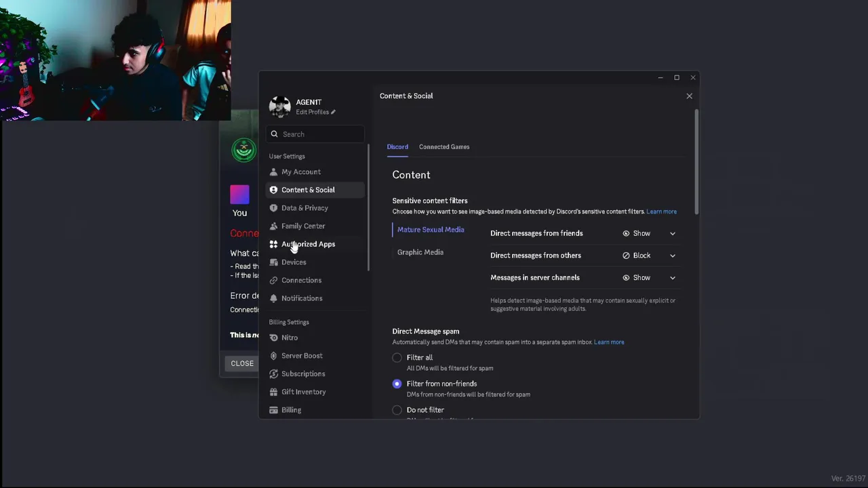Click the Subscriptions icon
Screen dimensions: 868x488
click(x=273, y=373)
